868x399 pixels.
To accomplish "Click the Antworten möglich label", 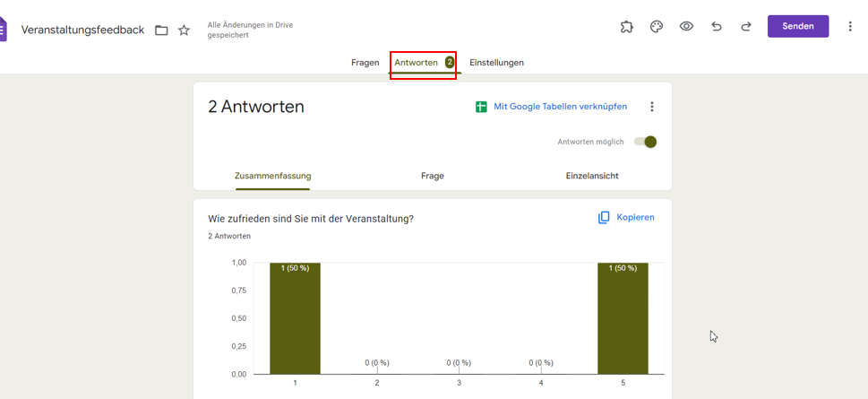I will (590, 142).
